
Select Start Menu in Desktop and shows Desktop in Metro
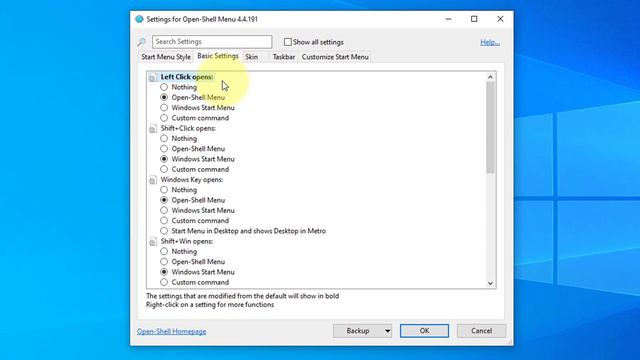[164, 231]
